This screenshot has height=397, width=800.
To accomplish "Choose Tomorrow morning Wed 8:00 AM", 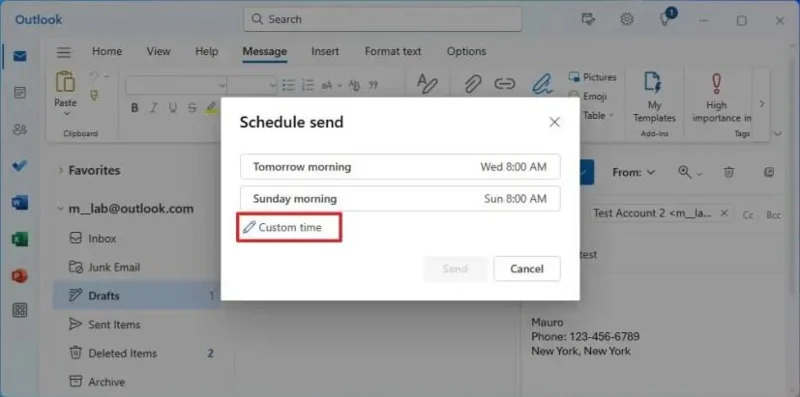I will pos(400,167).
